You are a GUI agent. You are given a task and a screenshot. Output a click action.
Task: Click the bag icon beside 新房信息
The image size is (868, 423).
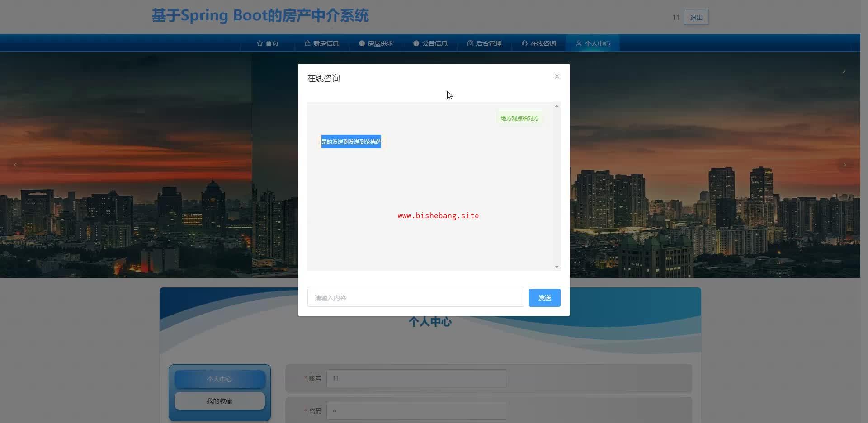(x=307, y=43)
